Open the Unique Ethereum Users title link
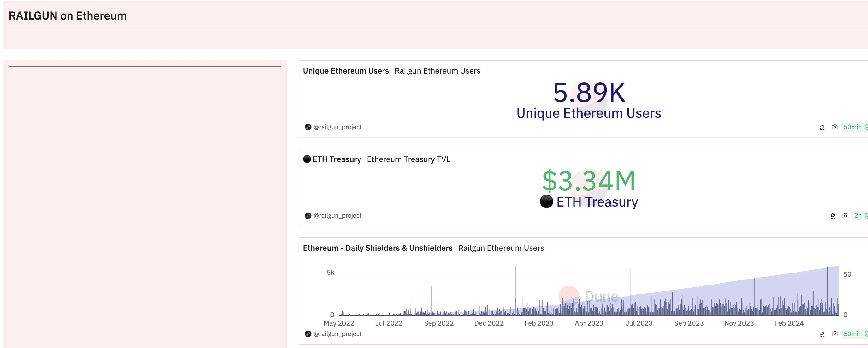The width and height of the screenshot is (868, 348). tap(345, 71)
